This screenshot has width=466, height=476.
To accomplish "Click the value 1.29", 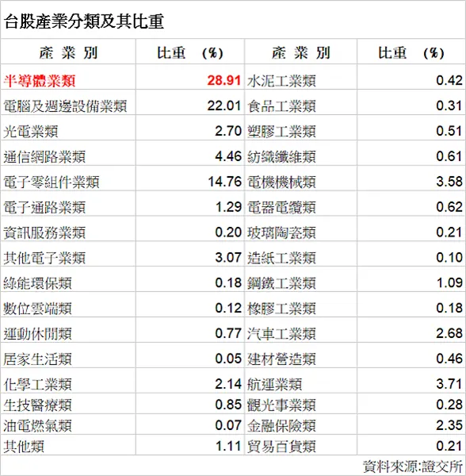I will point(228,207).
